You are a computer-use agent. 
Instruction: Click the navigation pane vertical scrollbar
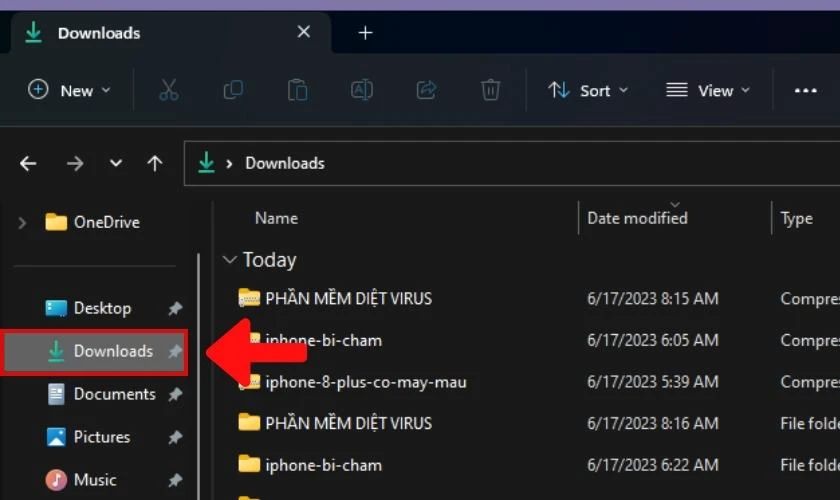point(198,377)
